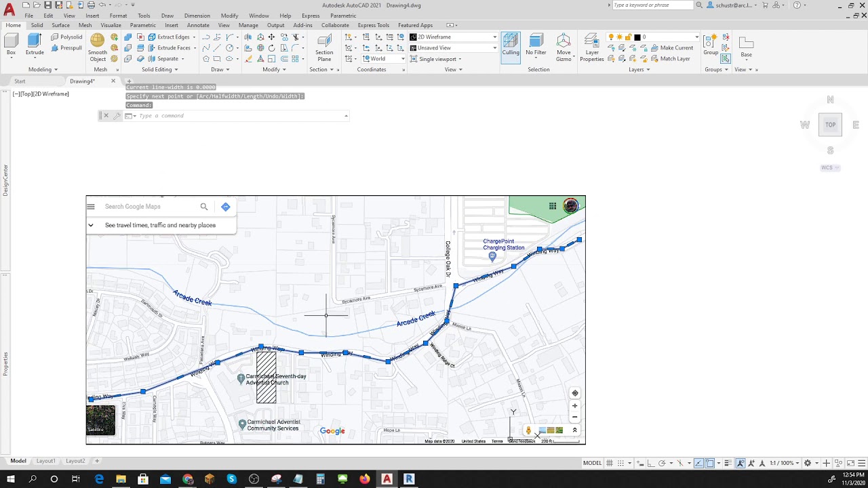Toggle the Culling selection option
This screenshot has width=868, height=488.
tap(511, 46)
